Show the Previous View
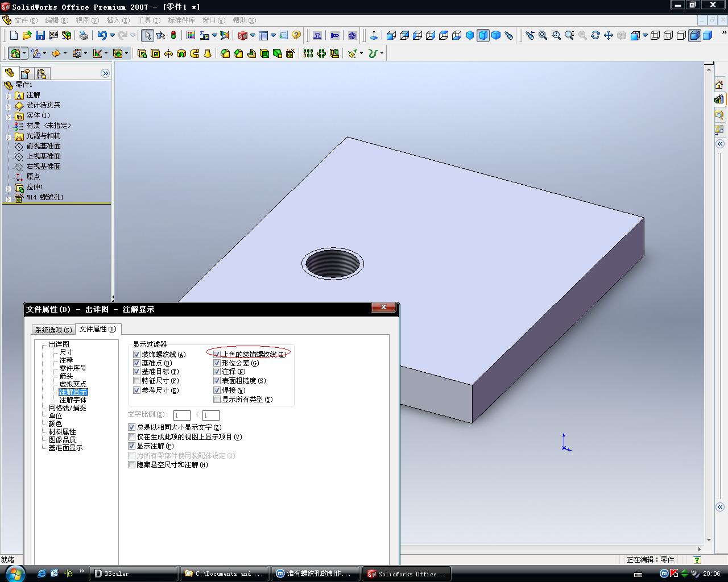Image resolution: width=728 pixels, height=582 pixels. tap(530, 35)
